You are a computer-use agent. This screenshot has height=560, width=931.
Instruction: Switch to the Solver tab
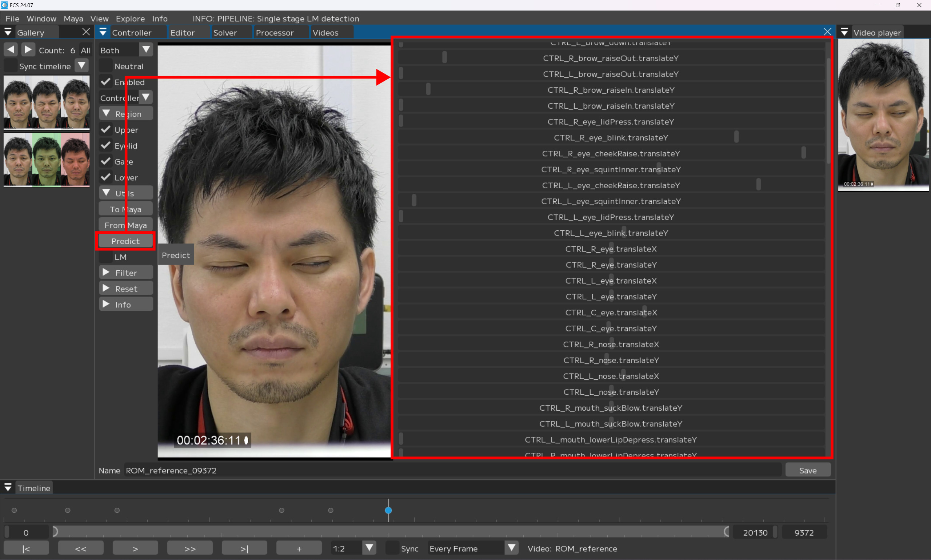coord(225,33)
